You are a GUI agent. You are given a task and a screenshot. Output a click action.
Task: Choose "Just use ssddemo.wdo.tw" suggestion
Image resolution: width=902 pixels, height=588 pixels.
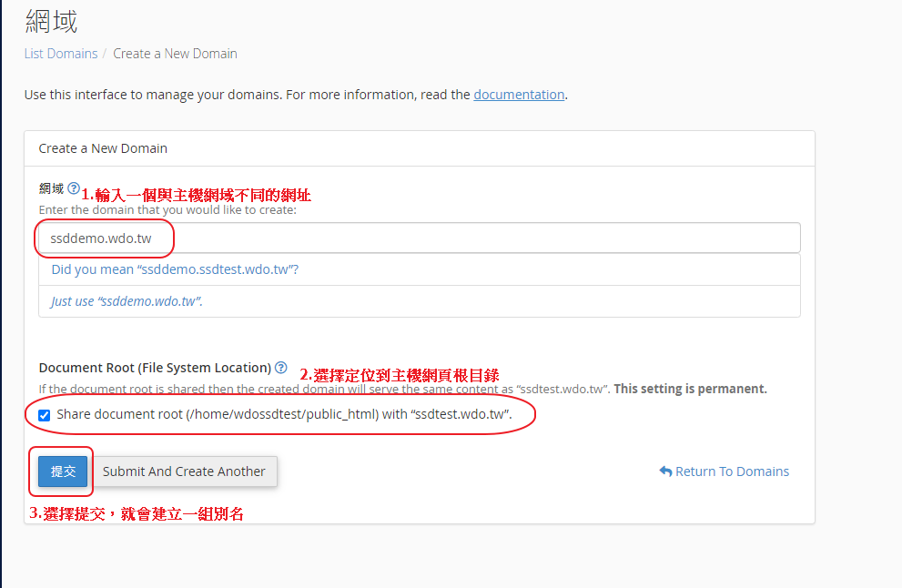(x=127, y=301)
